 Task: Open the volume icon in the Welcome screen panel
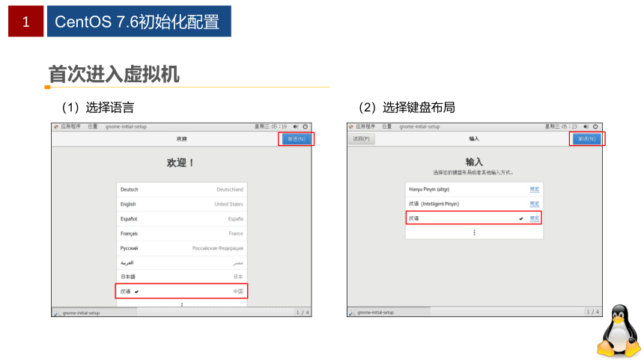296,126
